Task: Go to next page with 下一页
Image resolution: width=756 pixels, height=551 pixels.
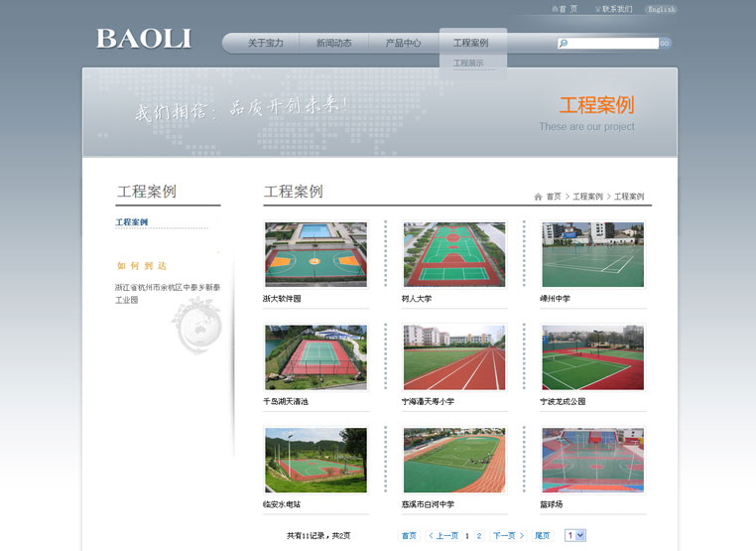Action: (508, 535)
